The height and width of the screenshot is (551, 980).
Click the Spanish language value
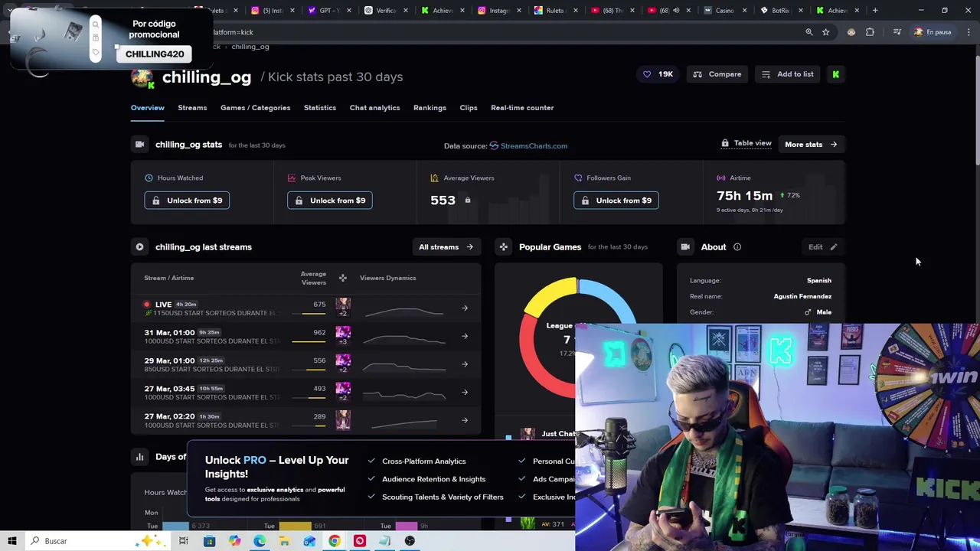click(818, 281)
